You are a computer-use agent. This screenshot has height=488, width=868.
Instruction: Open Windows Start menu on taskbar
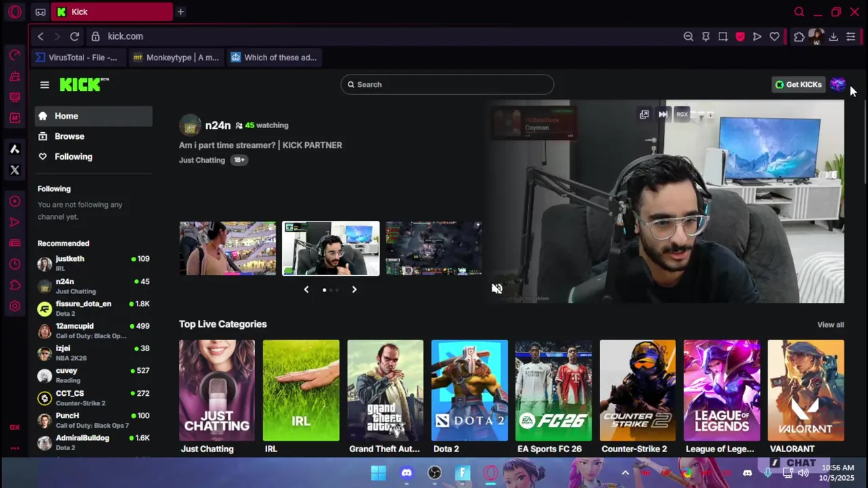click(378, 473)
